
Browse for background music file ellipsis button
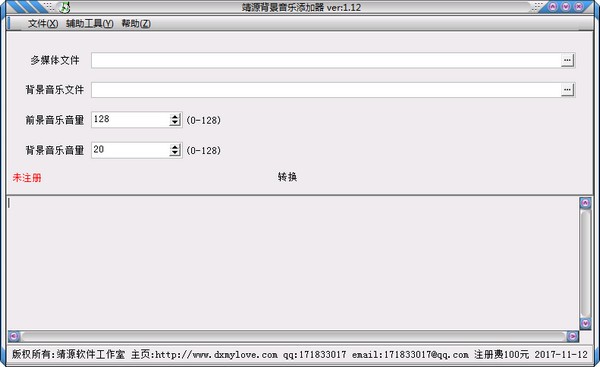567,90
